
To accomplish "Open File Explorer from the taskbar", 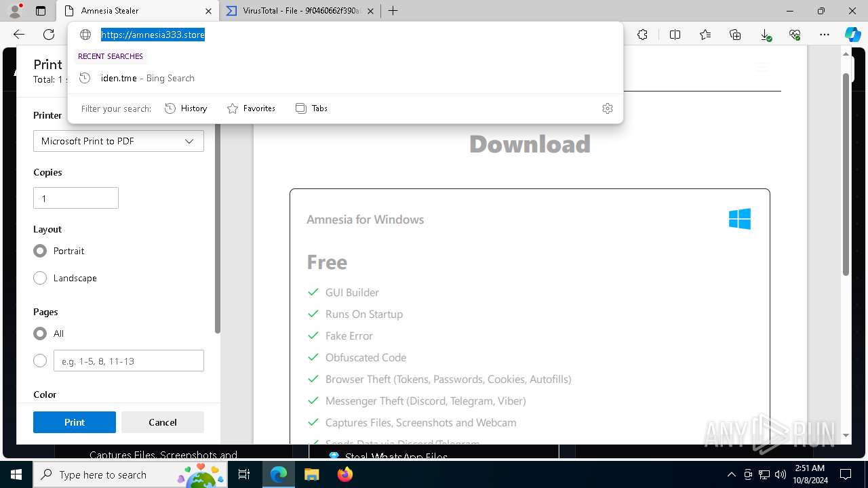I will pyautogui.click(x=311, y=474).
